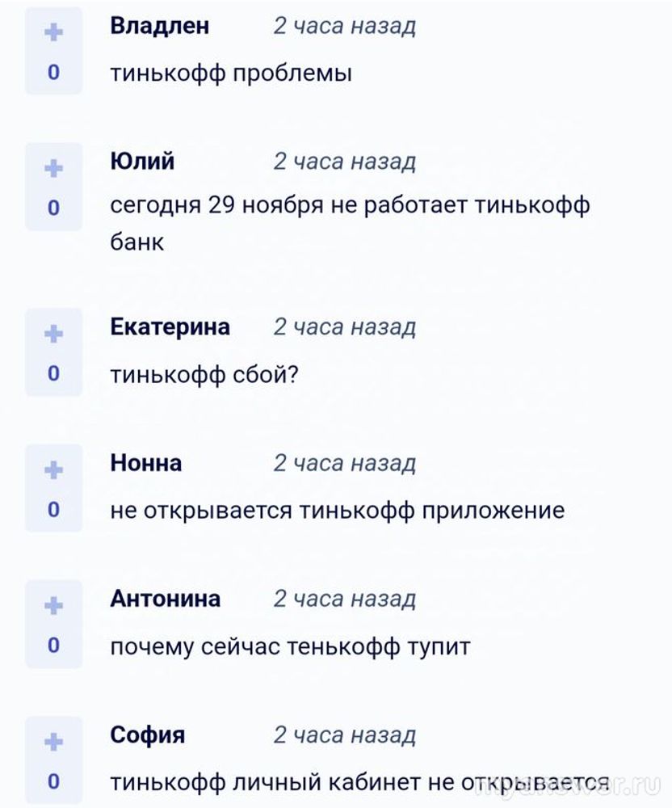Upvote Антонина's comment using plus icon

[x=53, y=605]
